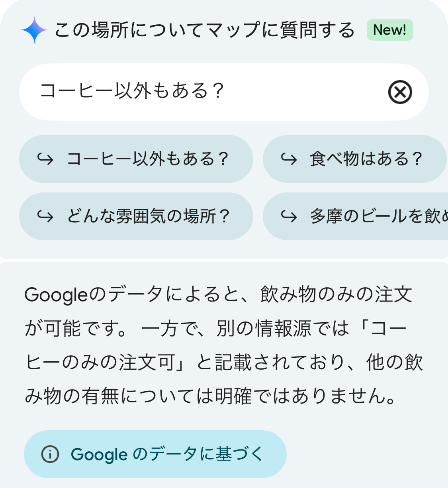448x488 pixels.
Task: Click the heading この場所についてマップに質問する
Action: 204,30
